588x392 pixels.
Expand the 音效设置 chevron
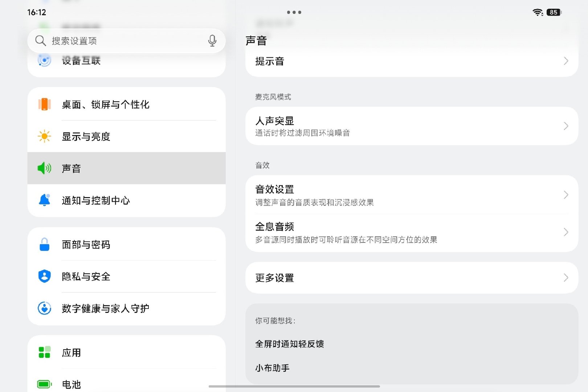[566, 195]
